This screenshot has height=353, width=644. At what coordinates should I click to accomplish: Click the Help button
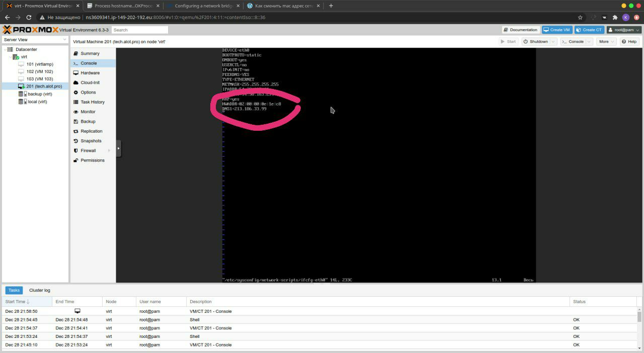pyautogui.click(x=629, y=42)
